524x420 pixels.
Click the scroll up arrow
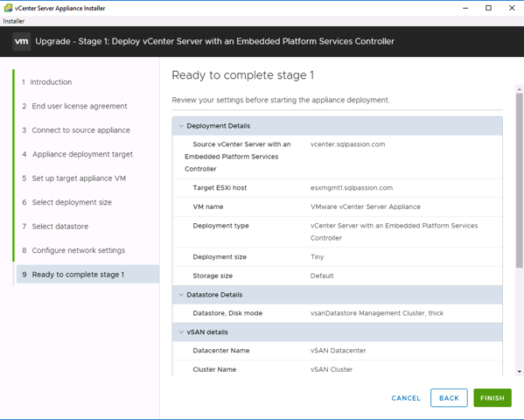[x=520, y=89]
